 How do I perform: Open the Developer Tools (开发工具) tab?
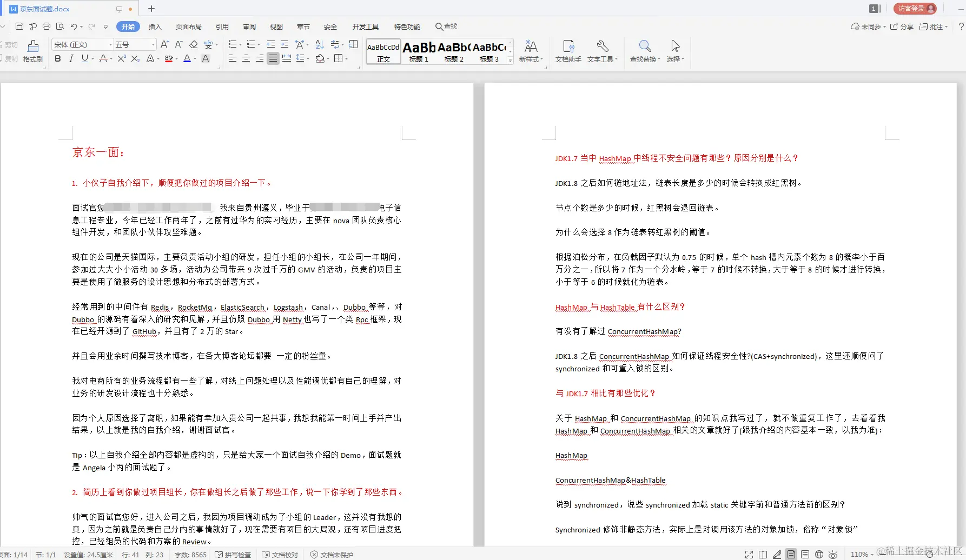366,26
